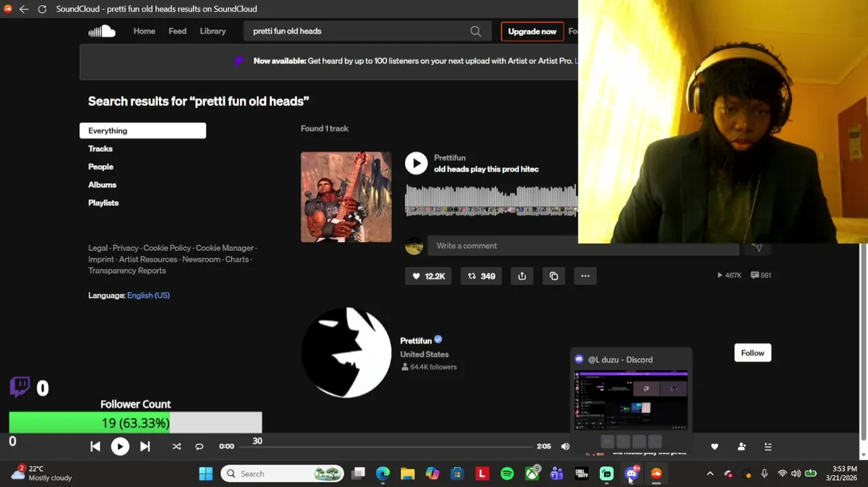Open Transparency Reports link

click(127, 271)
